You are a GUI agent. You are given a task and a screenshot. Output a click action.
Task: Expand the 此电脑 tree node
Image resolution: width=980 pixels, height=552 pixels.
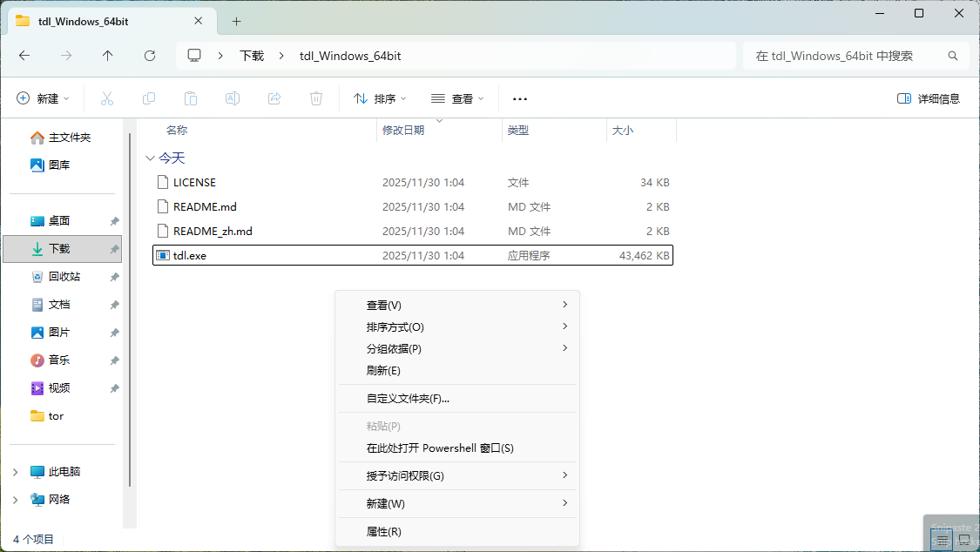(x=16, y=472)
